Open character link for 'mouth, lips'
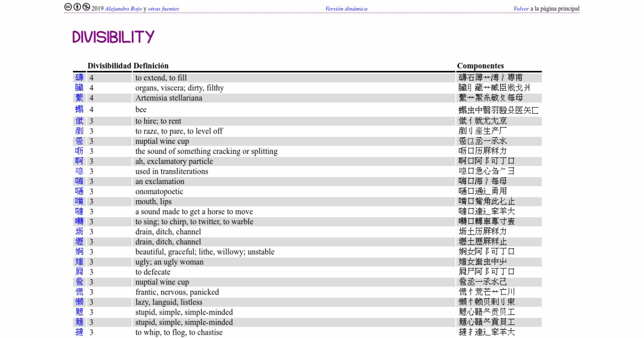This screenshot has height=338, width=644. [x=79, y=202]
